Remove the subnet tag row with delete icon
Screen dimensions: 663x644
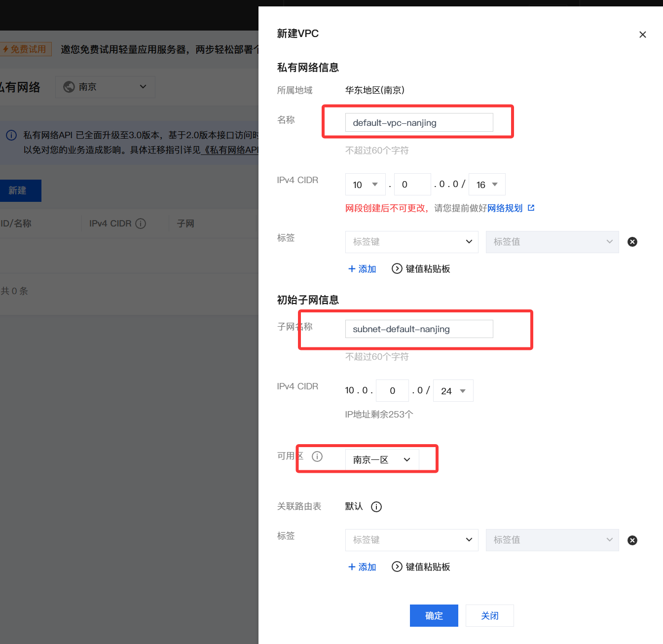pos(632,540)
